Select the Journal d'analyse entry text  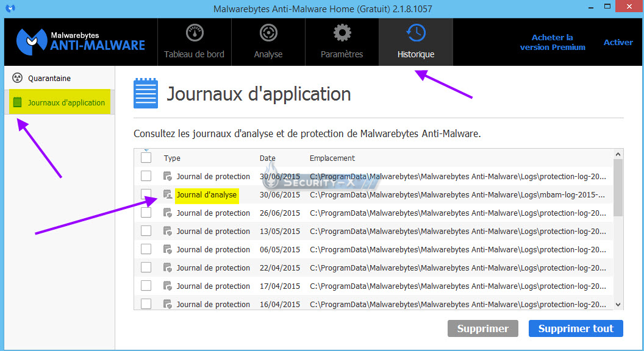(x=207, y=194)
